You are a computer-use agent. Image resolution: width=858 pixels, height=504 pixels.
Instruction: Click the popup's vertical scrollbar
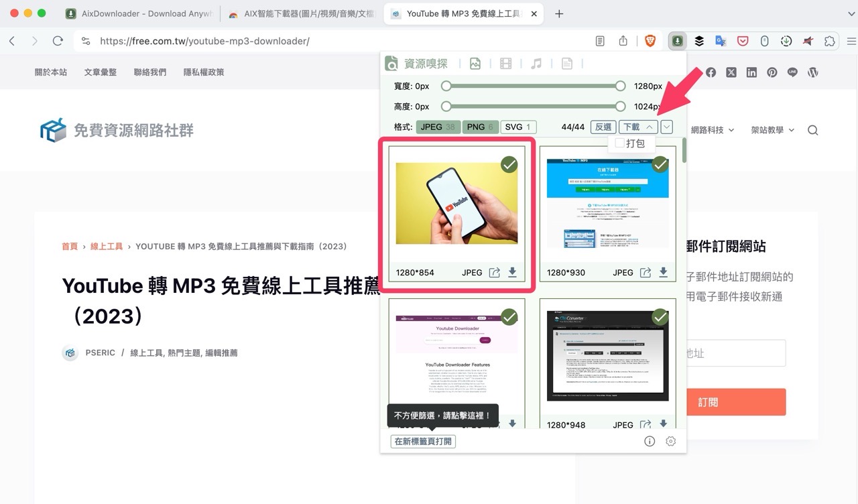(x=684, y=151)
